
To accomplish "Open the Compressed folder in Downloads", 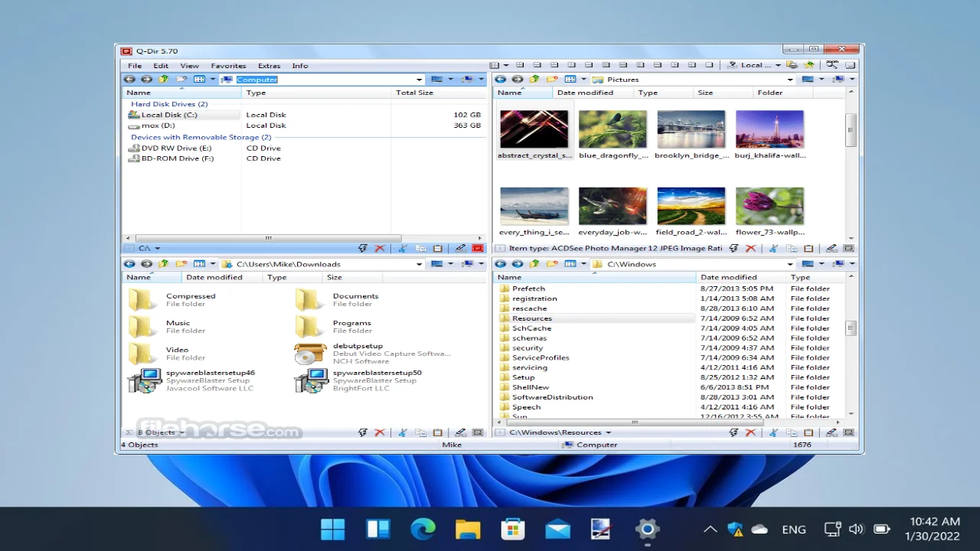I will click(x=171, y=299).
